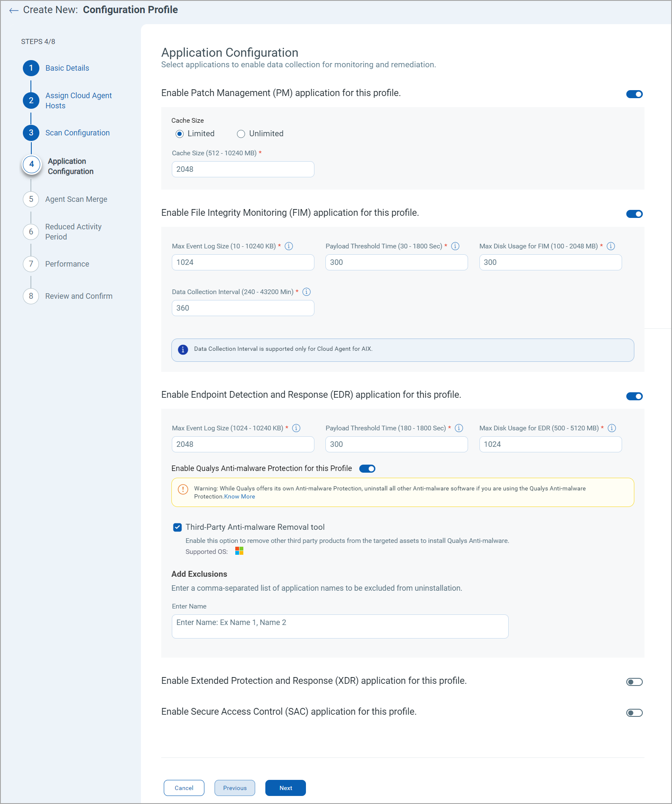672x804 pixels.
Task: Click FIM Max Event Log Size field 1024
Action: [243, 262]
